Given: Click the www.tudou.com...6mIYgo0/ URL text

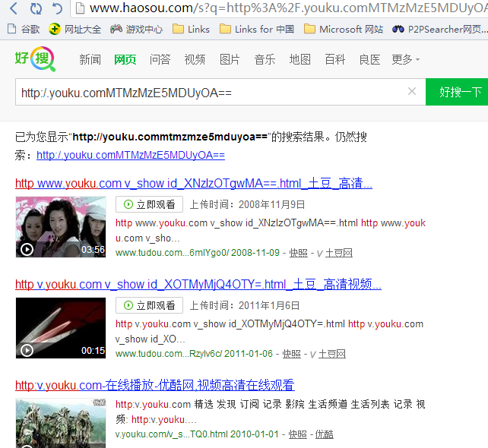Looking at the screenshot, I should click(172, 253).
